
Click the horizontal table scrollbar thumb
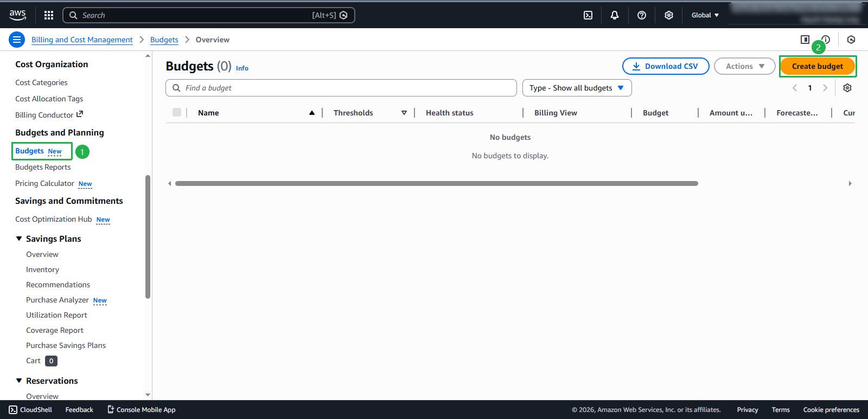point(436,183)
